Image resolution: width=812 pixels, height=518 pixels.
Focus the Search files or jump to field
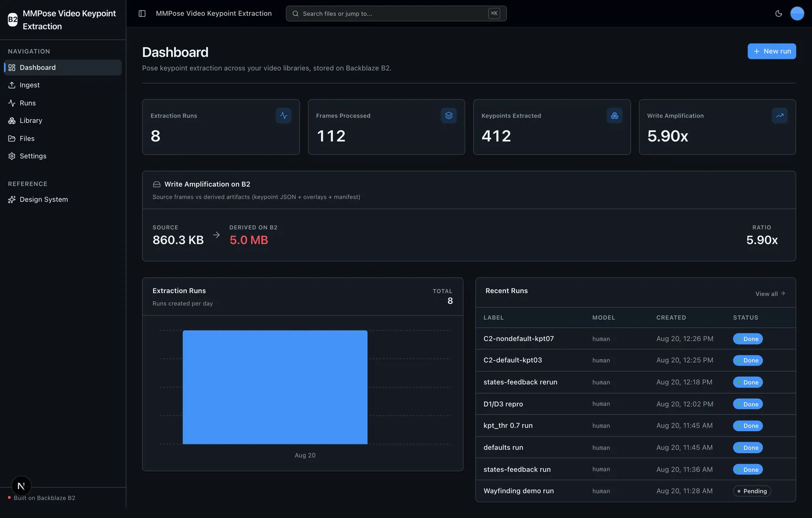[396, 14]
